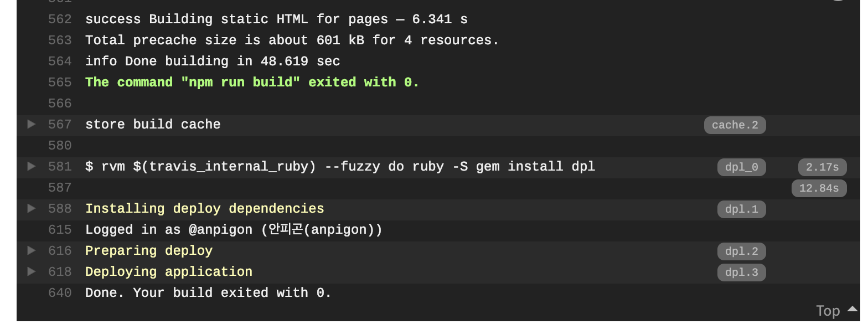Click the 'Logged in as @anpigon' line
The width and height of the screenshot is (868, 329).
[234, 230]
